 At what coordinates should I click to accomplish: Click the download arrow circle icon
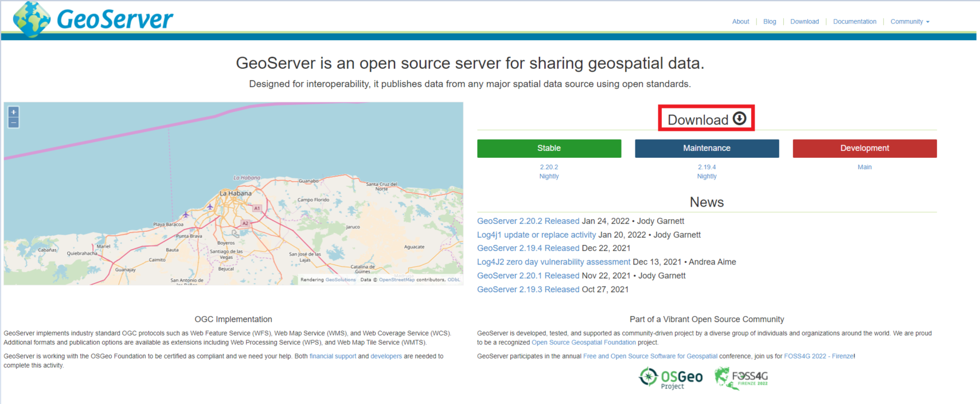coord(740,118)
